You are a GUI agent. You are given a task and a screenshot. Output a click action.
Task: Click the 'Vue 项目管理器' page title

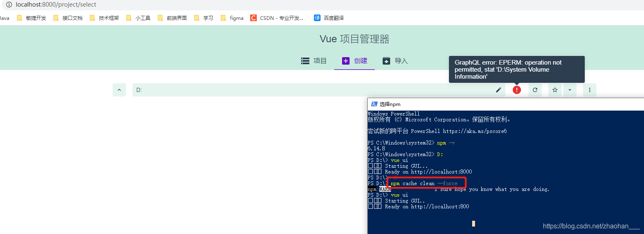pos(355,39)
